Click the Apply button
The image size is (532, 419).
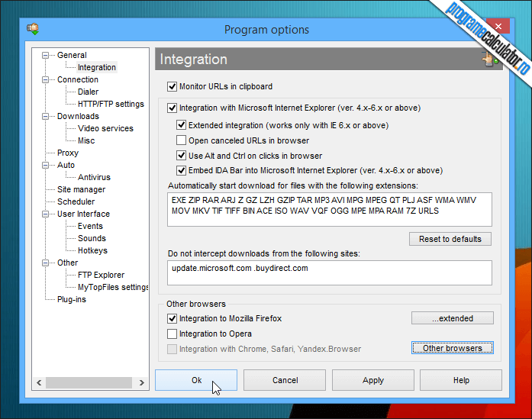click(373, 380)
